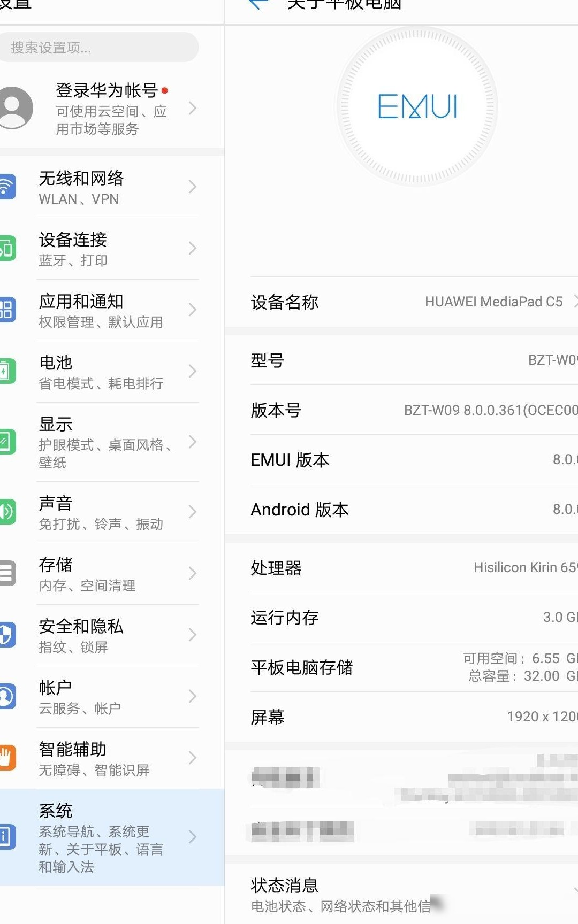Tap the 设备名称 row

[x=401, y=302]
